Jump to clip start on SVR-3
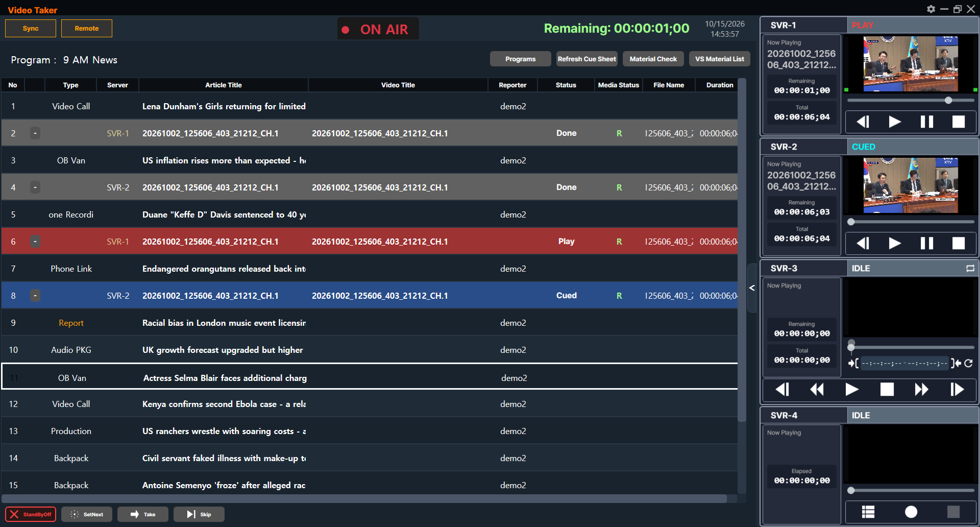This screenshot has width=980, height=527. pos(782,390)
